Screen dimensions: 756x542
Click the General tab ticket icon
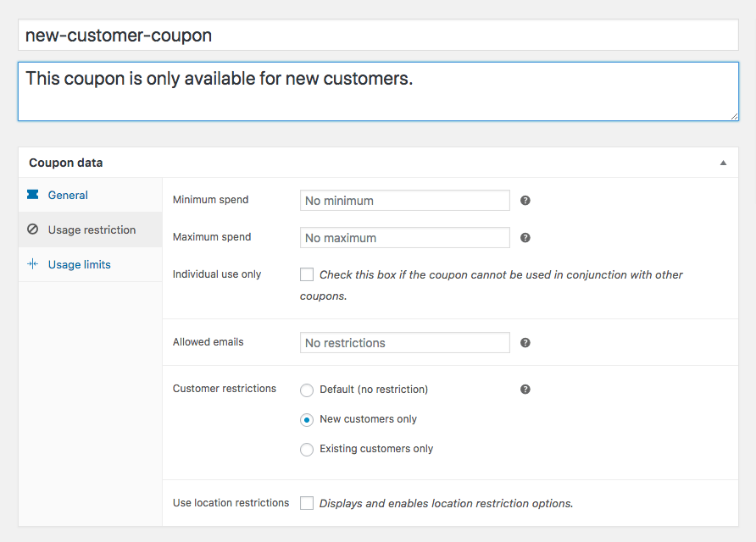click(x=33, y=195)
